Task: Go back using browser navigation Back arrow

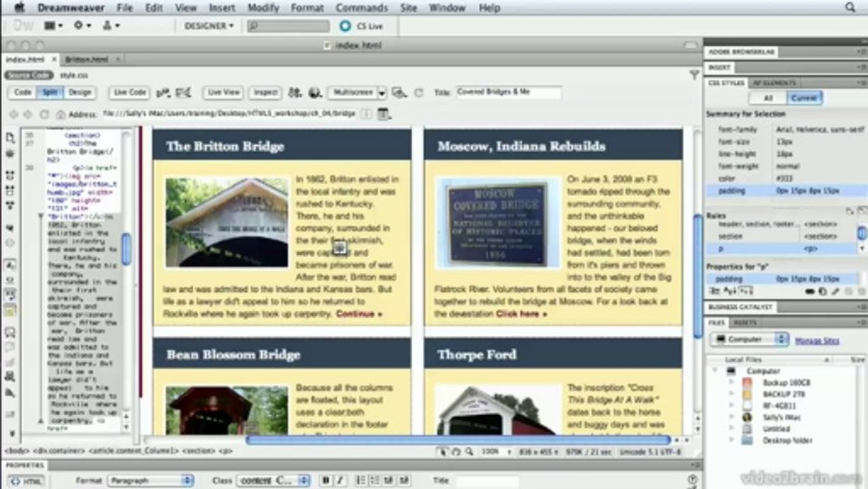Action: (x=12, y=114)
